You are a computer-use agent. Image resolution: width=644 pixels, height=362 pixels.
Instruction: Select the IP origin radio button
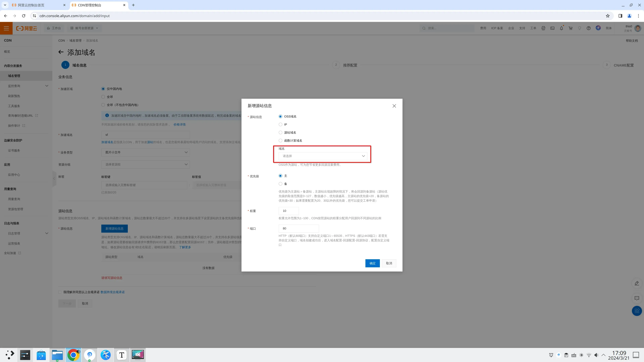(x=280, y=124)
